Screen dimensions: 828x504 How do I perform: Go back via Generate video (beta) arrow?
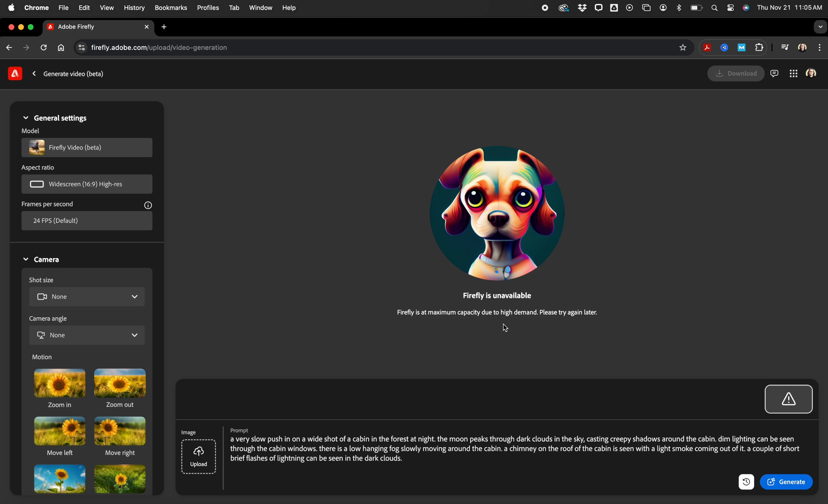click(34, 74)
